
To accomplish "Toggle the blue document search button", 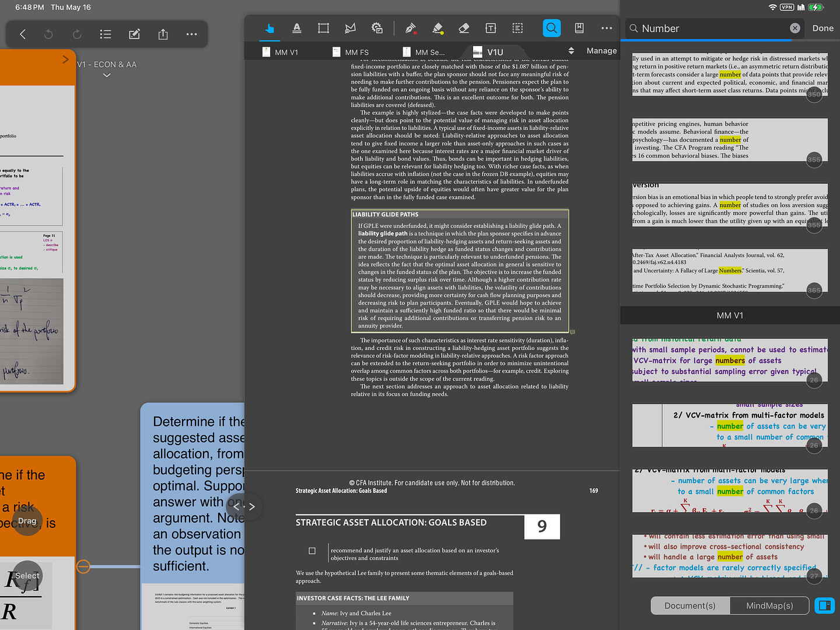I will (552, 28).
